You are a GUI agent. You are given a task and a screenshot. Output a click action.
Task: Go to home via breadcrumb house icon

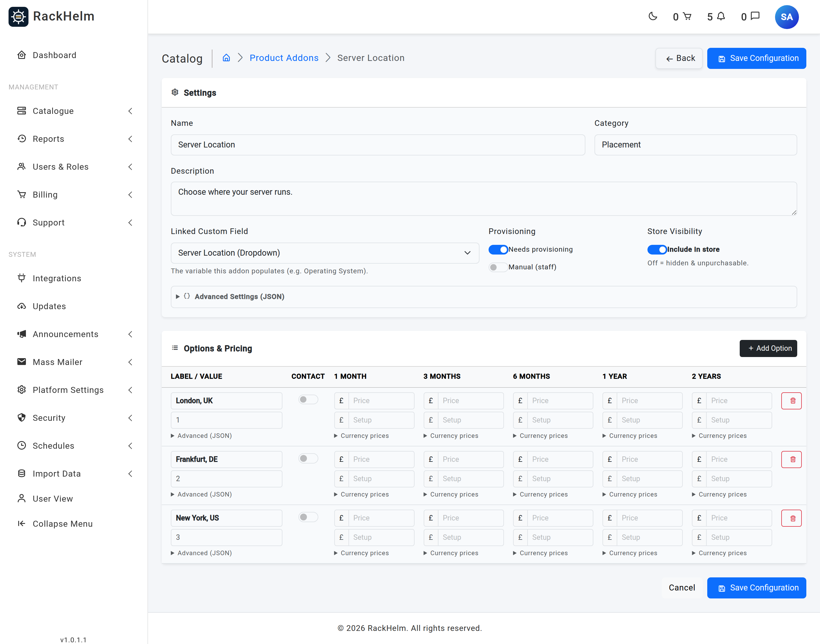[x=226, y=58]
